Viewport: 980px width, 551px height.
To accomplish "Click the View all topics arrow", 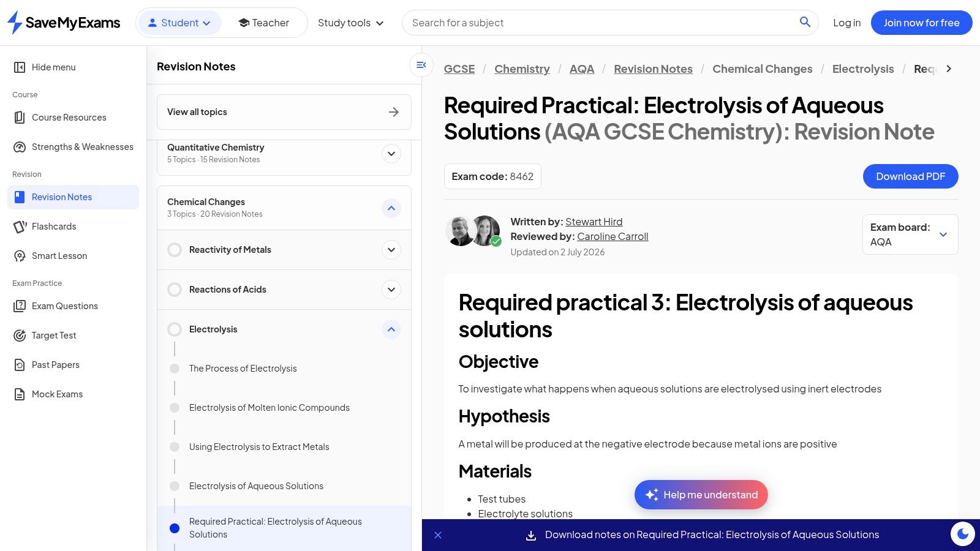I will click(394, 112).
